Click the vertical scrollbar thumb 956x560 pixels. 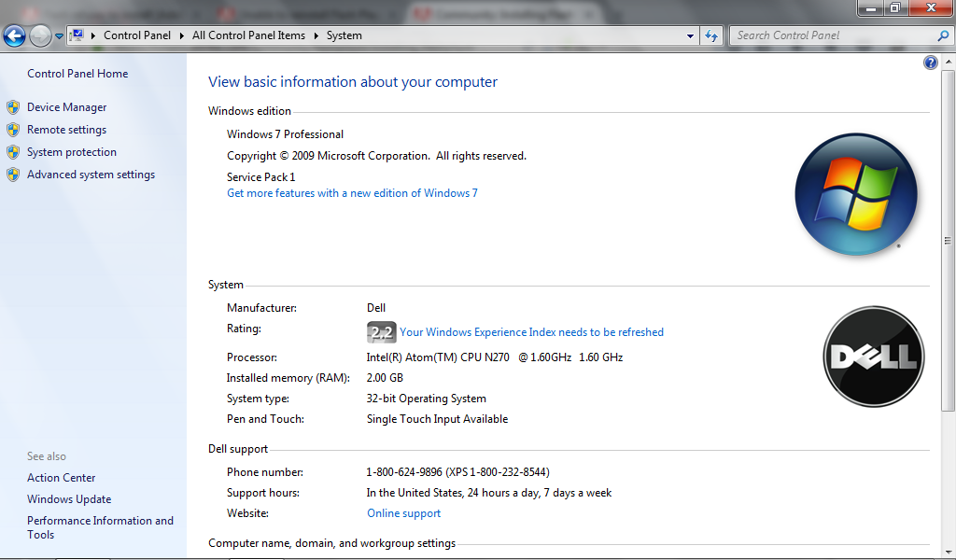tap(949, 240)
